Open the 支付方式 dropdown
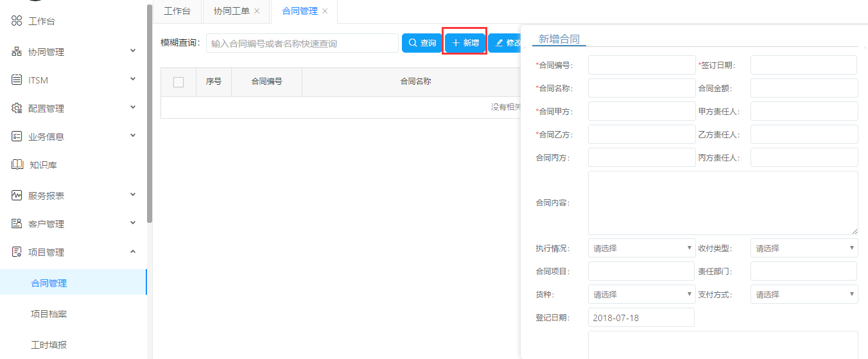Screen dimensions: 868x359 tap(804, 294)
